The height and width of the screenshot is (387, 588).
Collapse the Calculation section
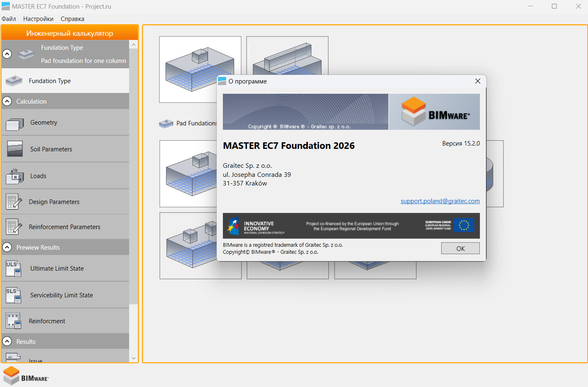7,101
